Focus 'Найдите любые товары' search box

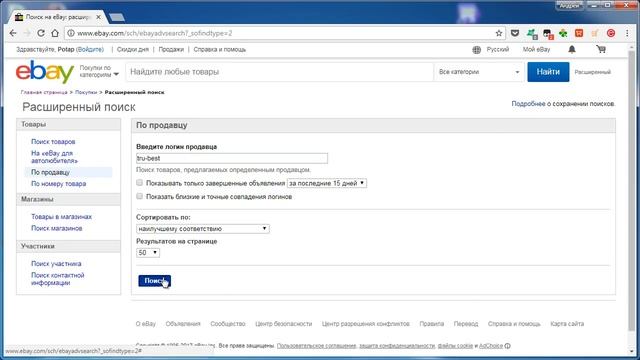pyautogui.click(x=279, y=72)
